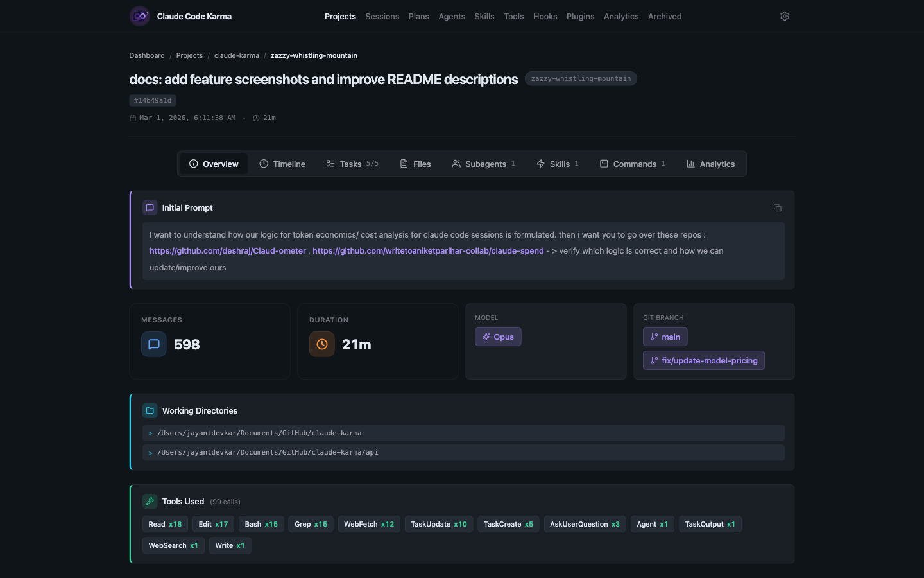924x578 pixels.
Task: Open Plans in top navigation
Action: pos(418,16)
